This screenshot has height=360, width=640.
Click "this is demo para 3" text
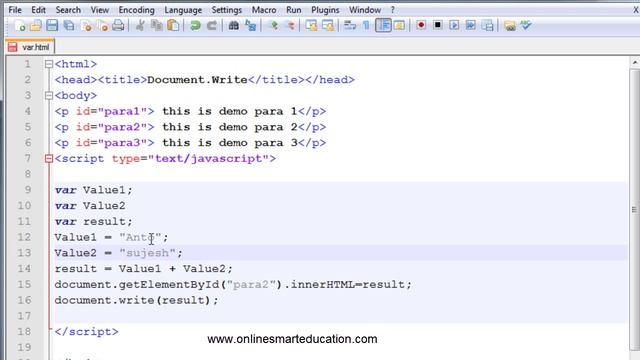click(x=230, y=143)
